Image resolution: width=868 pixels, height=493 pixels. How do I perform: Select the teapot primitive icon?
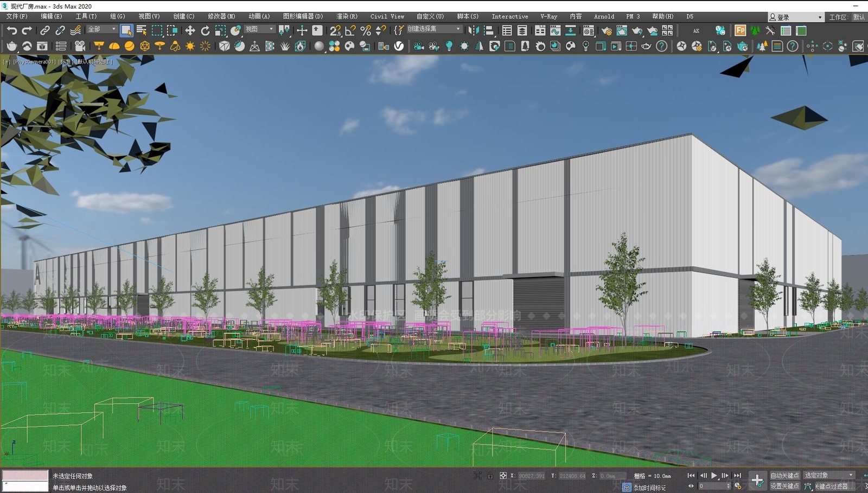11,46
